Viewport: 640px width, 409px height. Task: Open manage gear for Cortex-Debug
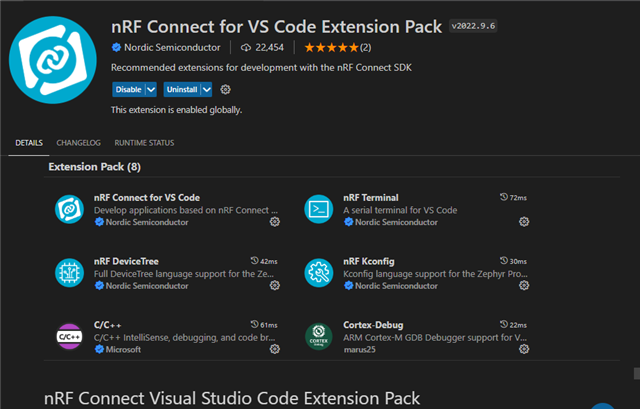[524, 349]
